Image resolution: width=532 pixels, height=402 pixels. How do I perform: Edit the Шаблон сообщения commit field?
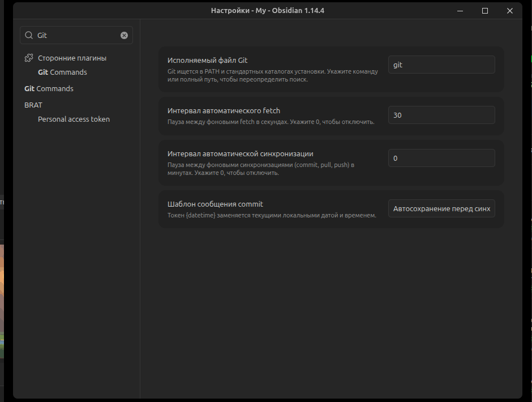(x=441, y=208)
